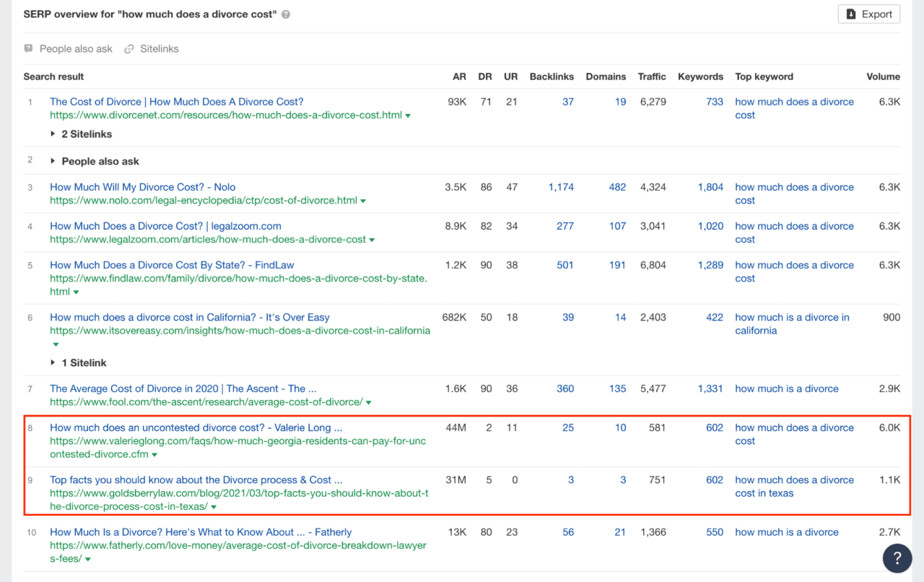This screenshot has height=582, width=924.
Task: Click the Domains column header
Action: [606, 77]
